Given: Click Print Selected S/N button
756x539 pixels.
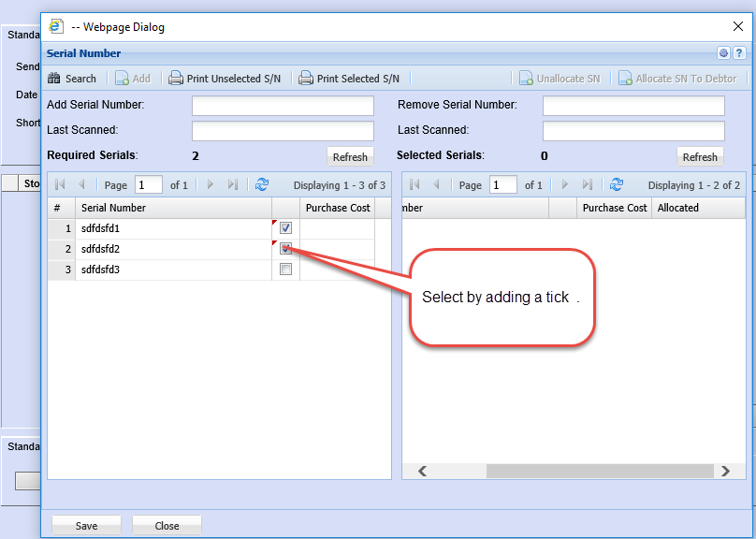Looking at the screenshot, I should (x=349, y=79).
